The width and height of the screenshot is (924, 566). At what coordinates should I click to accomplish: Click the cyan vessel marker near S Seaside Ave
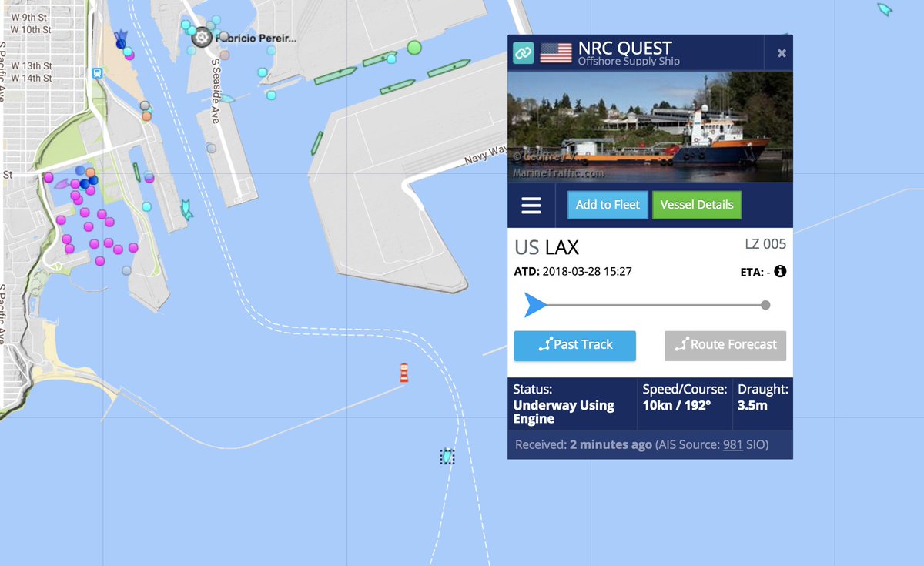[x=227, y=99]
